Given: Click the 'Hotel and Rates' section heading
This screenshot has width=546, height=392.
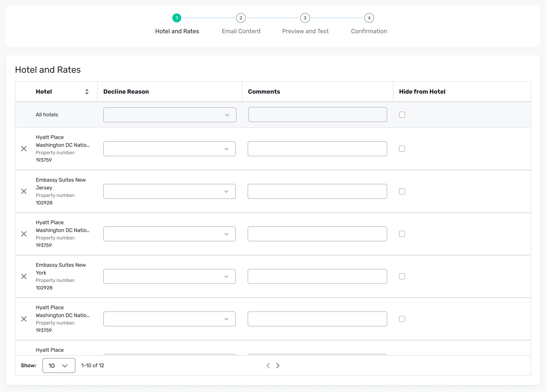Looking at the screenshot, I should 48,70.
